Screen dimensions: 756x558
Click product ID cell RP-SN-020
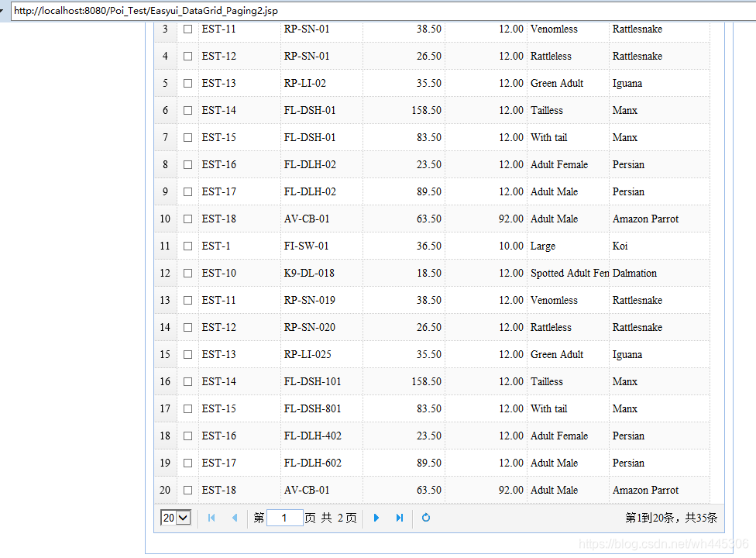pyautogui.click(x=321, y=328)
